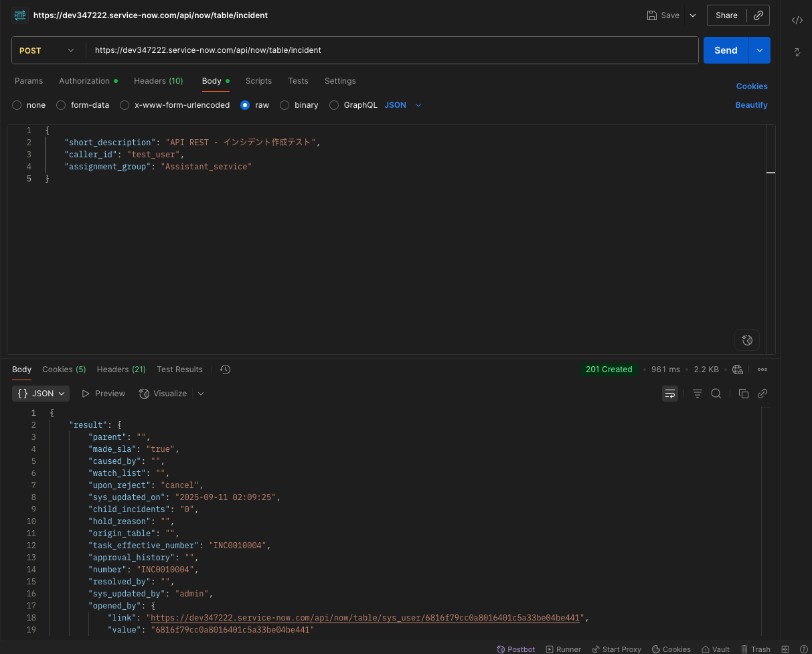
Task: Click the request URL input field
Action: click(x=392, y=50)
